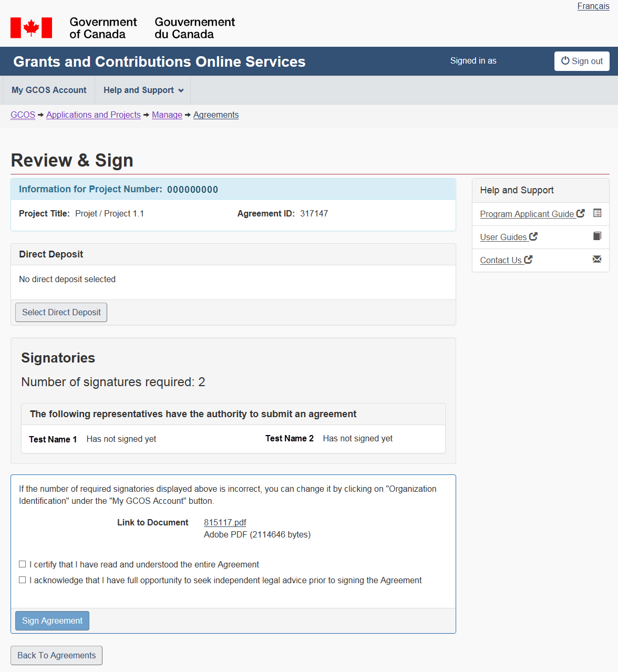Image resolution: width=618 pixels, height=672 pixels.
Task: Click the book icon beside User Guides
Action: 597,236
